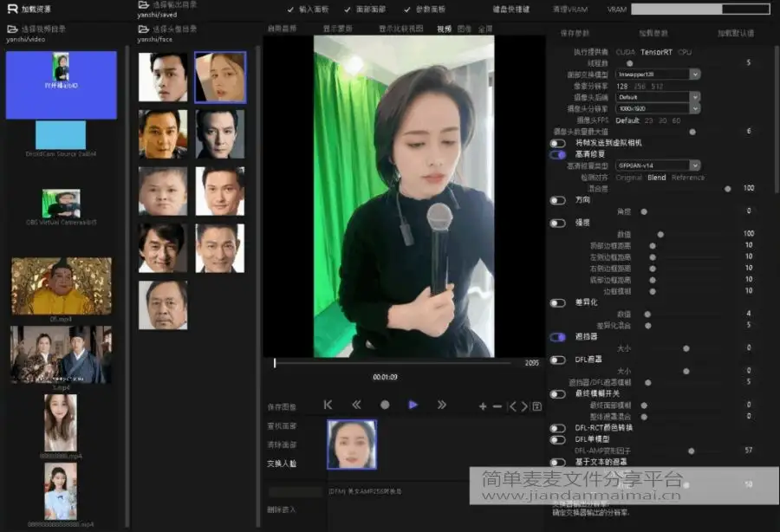This screenshot has height=532, width=780.
Task: Add a marker with the plus icon
Action: tap(483, 406)
